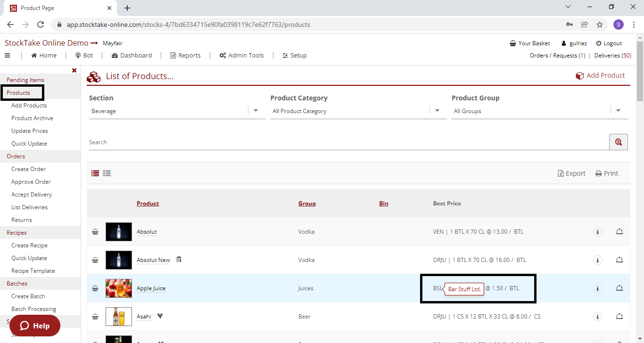Show info for Absolut New

pyautogui.click(x=598, y=260)
